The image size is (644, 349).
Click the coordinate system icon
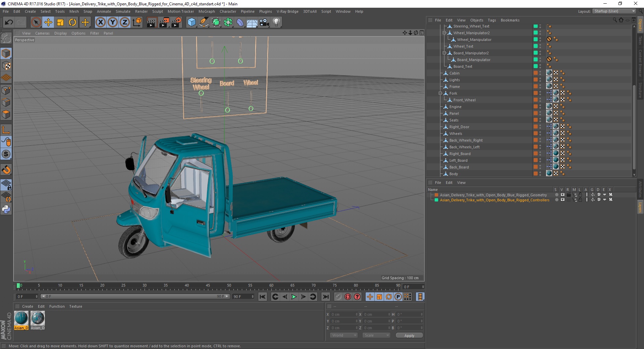pyautogui.click(x=137, y=22)
